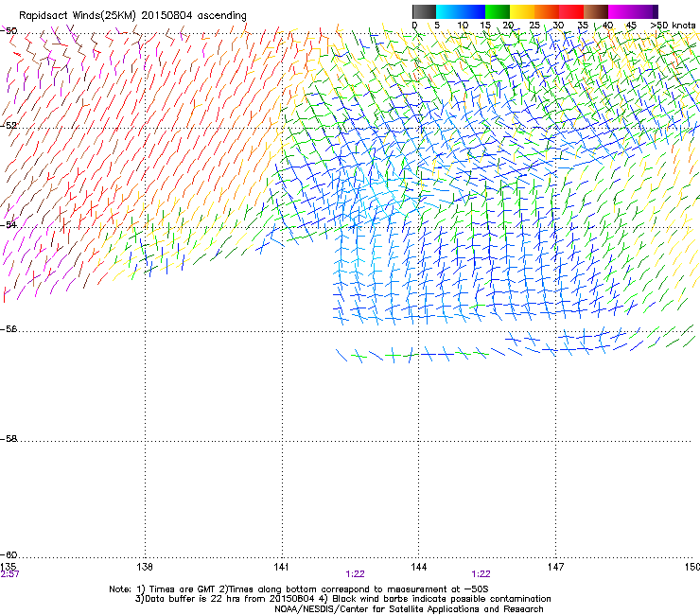Click the brown 35-40 knots legend swatch
Image resolution: width=700 pixels, height=615 pixels.
[596, 11]
